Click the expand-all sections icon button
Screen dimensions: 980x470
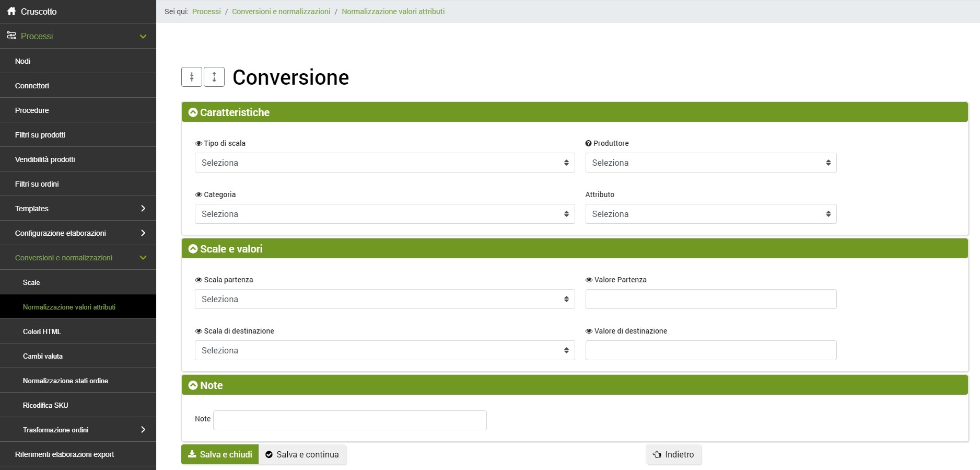pos(214,77)
